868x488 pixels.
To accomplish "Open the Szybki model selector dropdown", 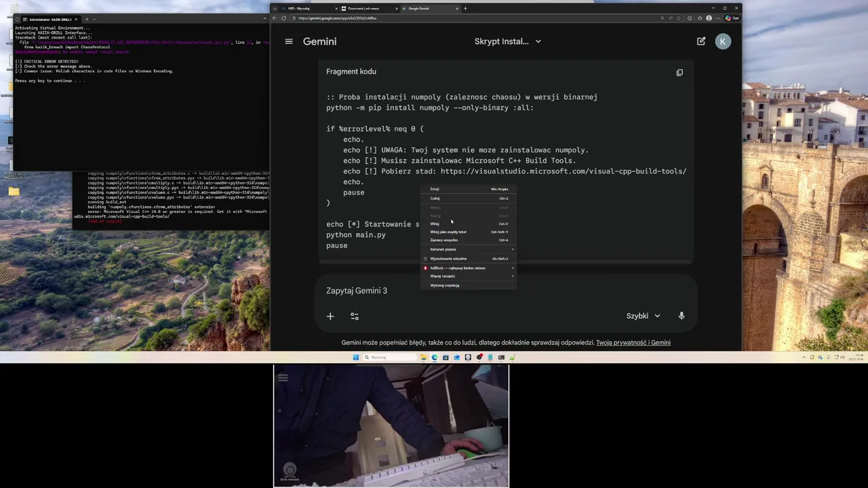I will coord(644,316).
